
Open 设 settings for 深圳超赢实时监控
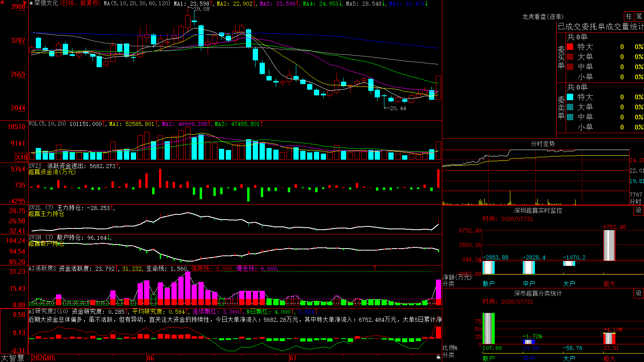pos(639,210)
